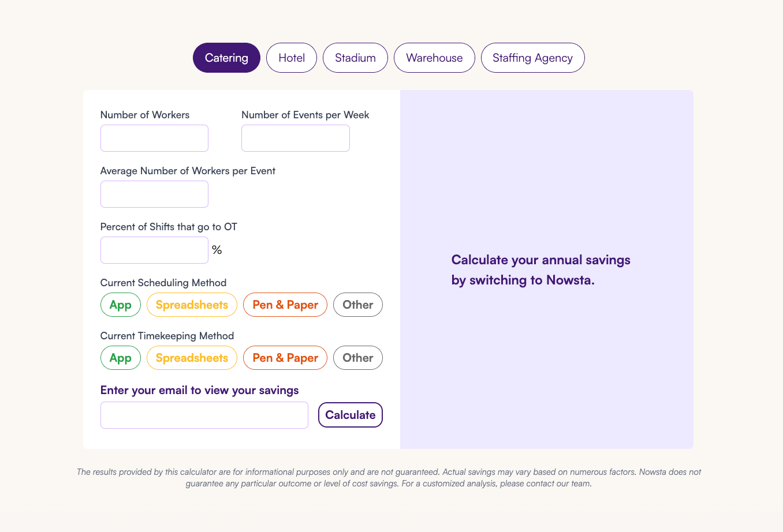Focus the email address input field
Image resolution: width=783 pixels, height=532 pixels.
[204, 414]
